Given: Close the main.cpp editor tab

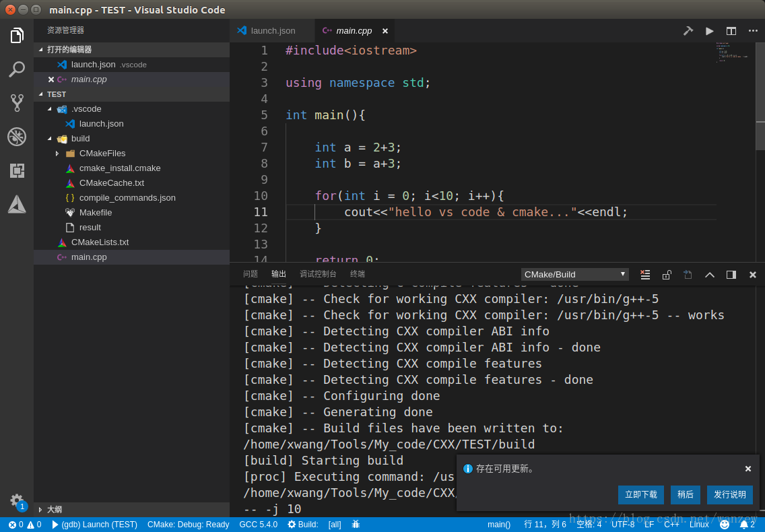Looking at the screenshot, I should (x=385, y=31).
